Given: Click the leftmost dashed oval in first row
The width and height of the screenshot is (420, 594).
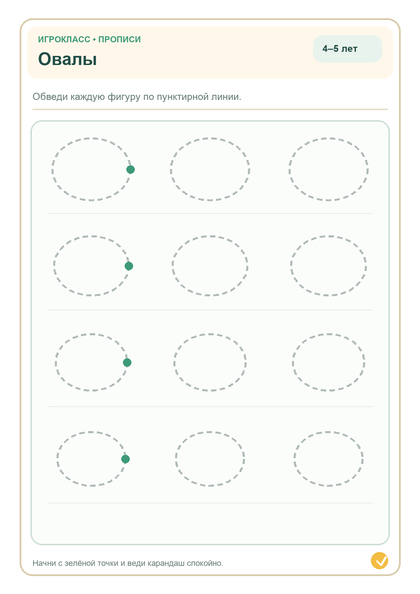Looking at the screenshot, I should click(91, 169).
